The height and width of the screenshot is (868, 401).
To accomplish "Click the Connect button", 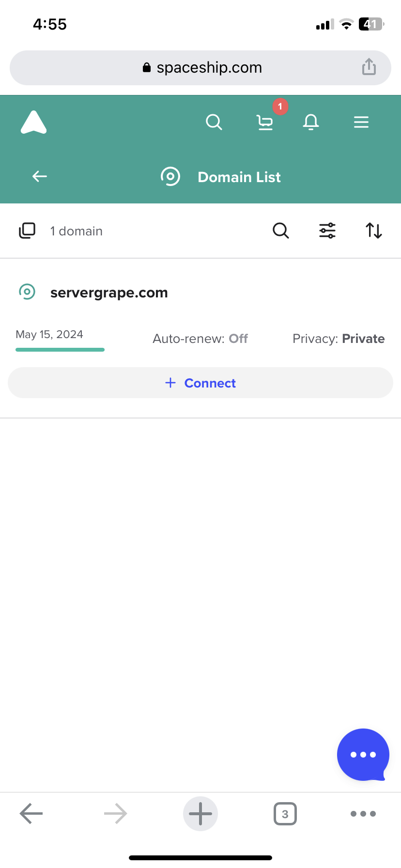I will coord(200,383).
